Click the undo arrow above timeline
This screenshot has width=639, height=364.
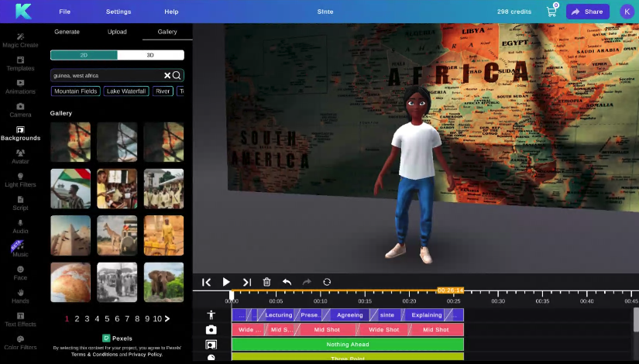click(287, 283)
